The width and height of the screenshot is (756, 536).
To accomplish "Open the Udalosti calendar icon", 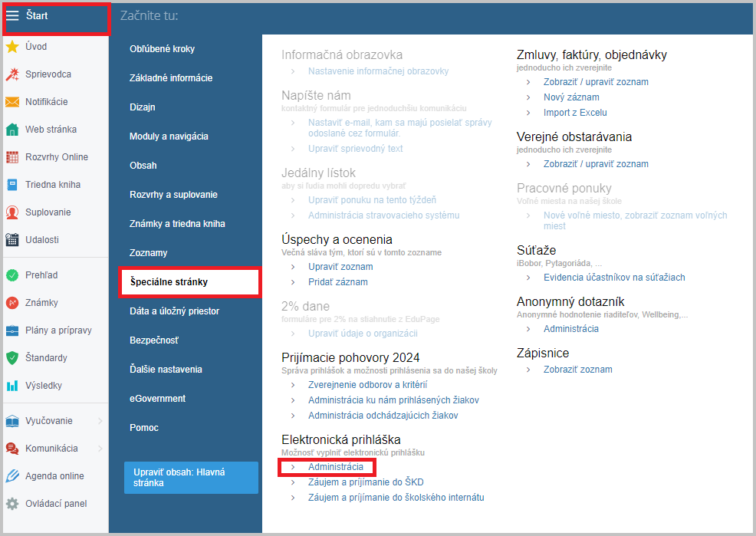I will 12,239.
